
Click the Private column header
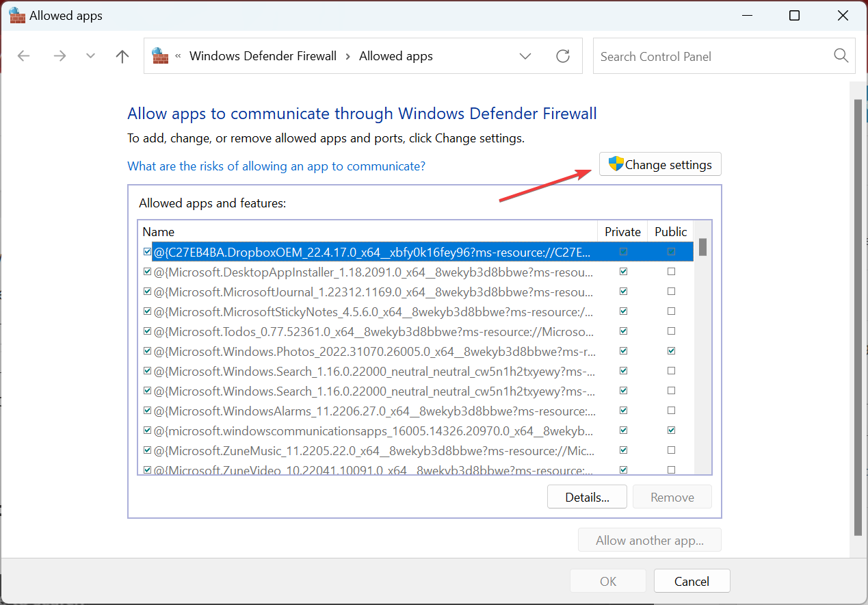(x=622, y=231)
